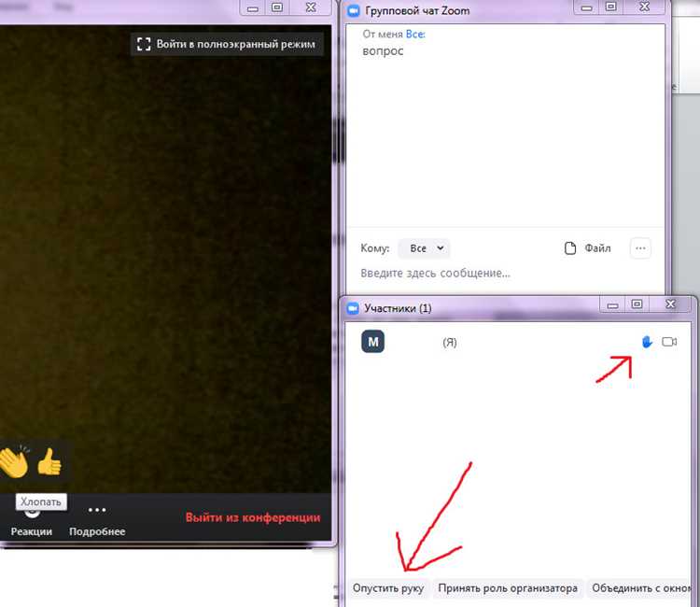Close the Групповой чат Zoom window

coord(644,7)
